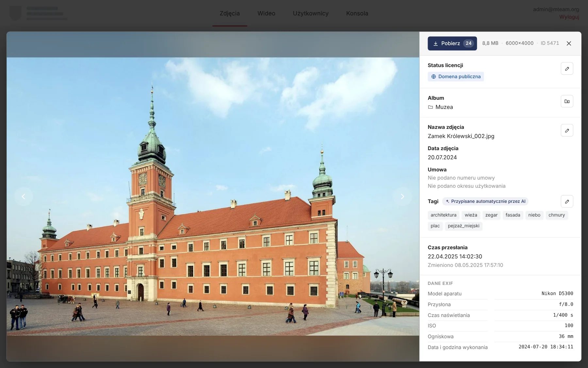Click the AI auto-assigned tags badge
Viewport: 588px width, 368px height.
coord(485,201)
